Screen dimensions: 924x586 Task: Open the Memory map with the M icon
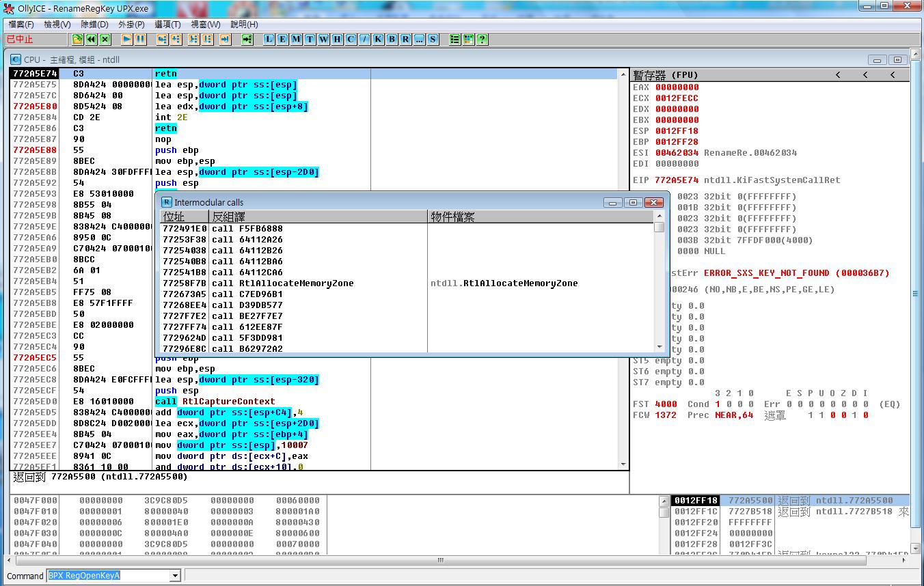coord(297,40)
